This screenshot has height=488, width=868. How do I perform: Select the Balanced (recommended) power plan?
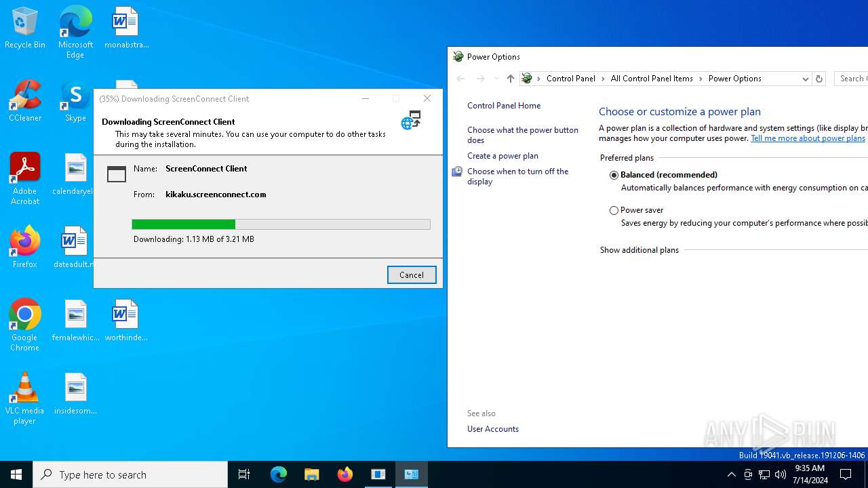click(x=614, y=175)
